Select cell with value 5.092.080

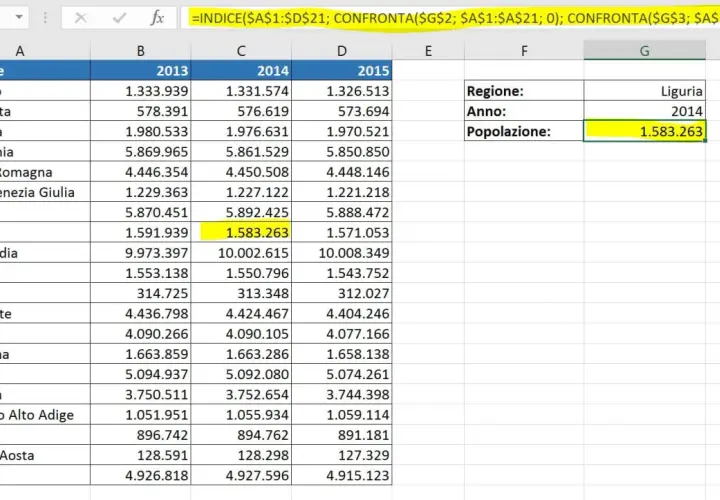[241, 374]
